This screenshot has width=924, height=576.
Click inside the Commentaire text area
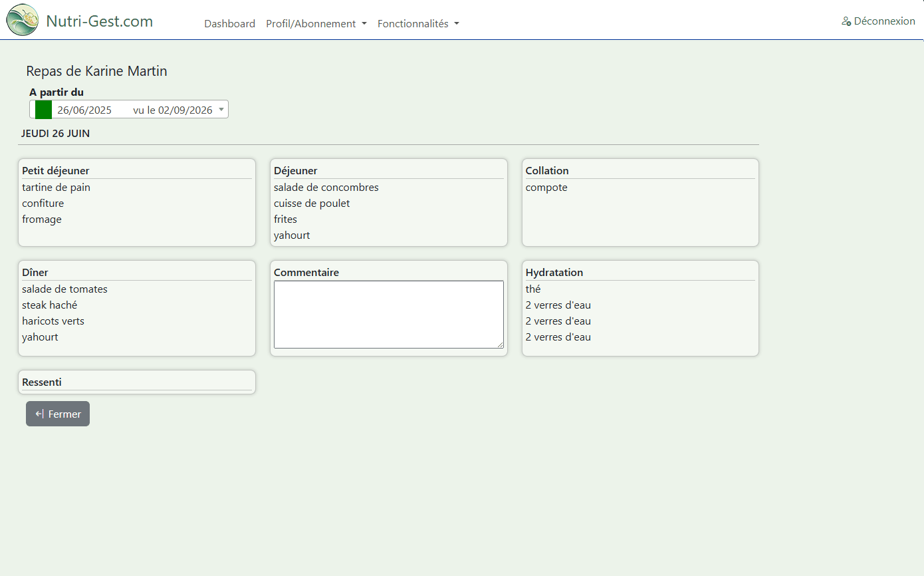(389, 315)
